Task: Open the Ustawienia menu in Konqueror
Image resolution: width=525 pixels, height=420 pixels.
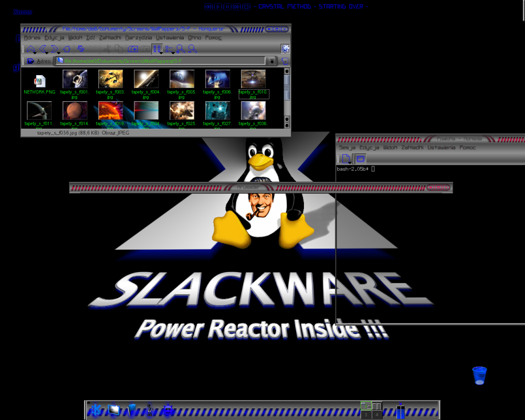Action: pos(170,37)
